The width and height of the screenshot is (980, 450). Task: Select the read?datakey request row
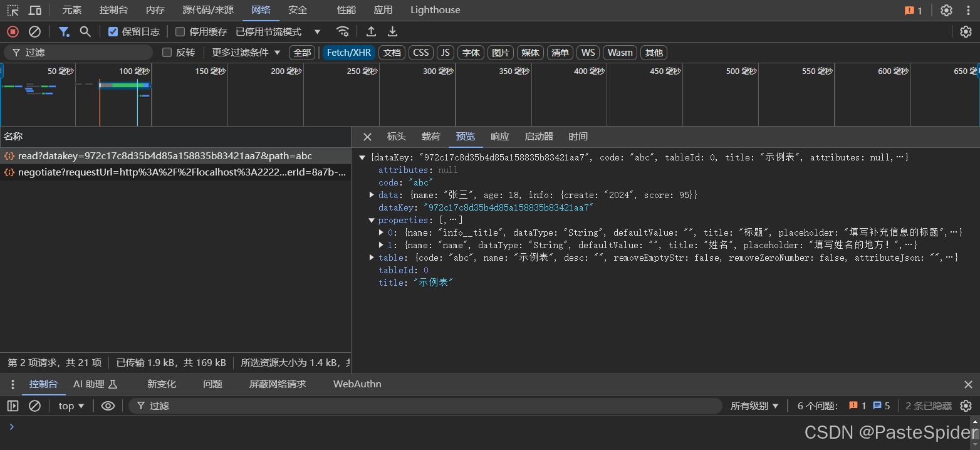pyautogui.click(x=175, y=156)
